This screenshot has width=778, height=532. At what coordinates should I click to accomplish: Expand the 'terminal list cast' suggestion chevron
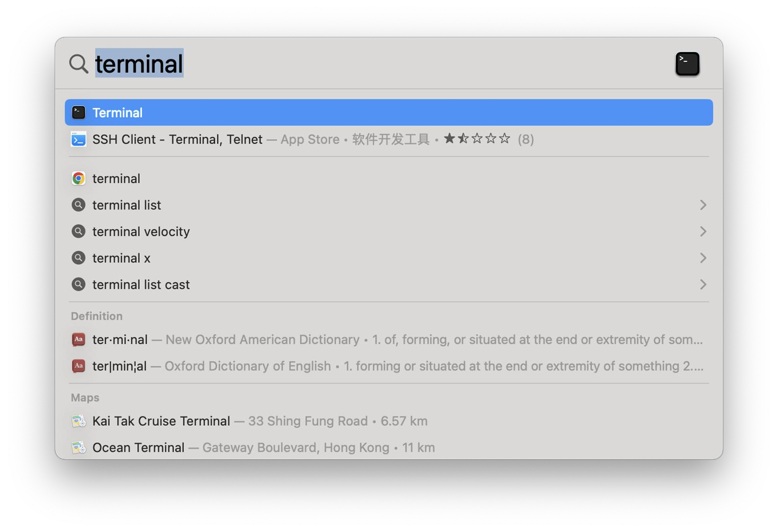click(703, 284)
